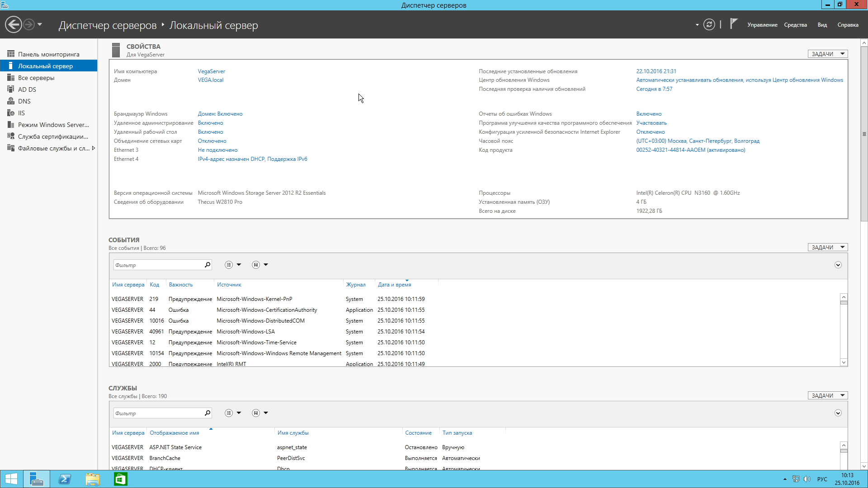Open the Управление menu
The image size is (868, 488).
pyautogui.click(x=762, y=25)
